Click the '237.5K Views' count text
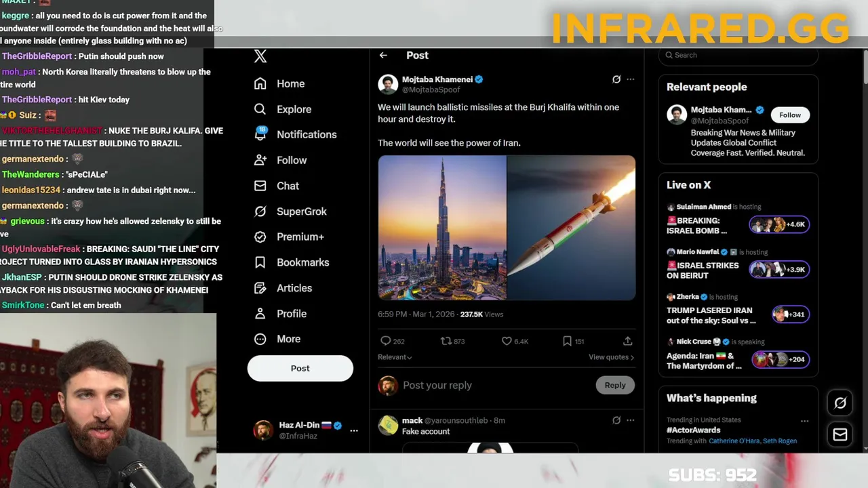 [x=481, y=314]
